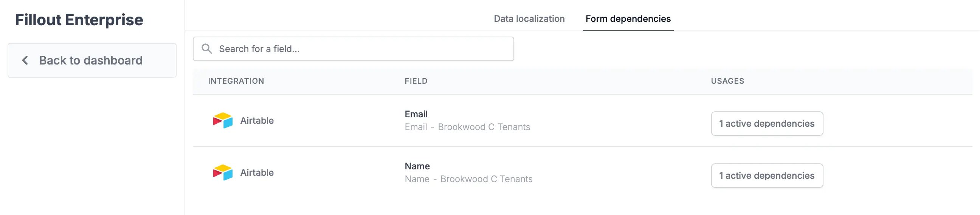The width and height of the screenshot is (980, 215).
Task: Click the Airtable logo in Name row
Action: (223, 172)
